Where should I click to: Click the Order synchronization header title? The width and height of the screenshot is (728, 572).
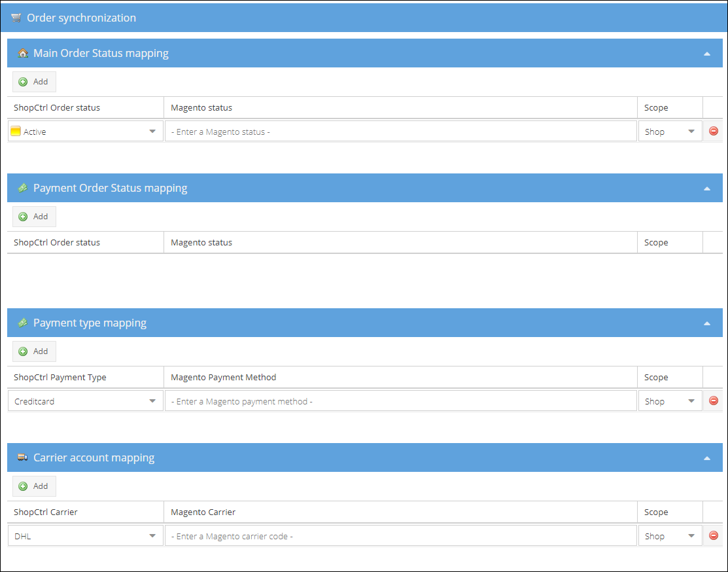click(x=81, y=18)
